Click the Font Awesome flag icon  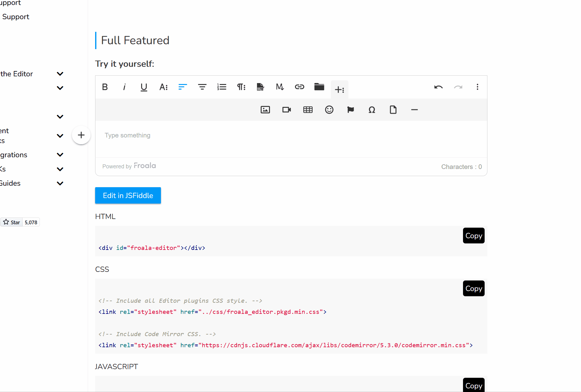[x=351, y=110]
